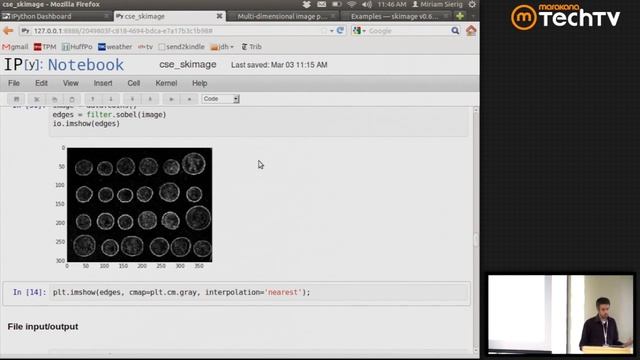Click the notebook vertical scrollbar

tap(476, 229)
